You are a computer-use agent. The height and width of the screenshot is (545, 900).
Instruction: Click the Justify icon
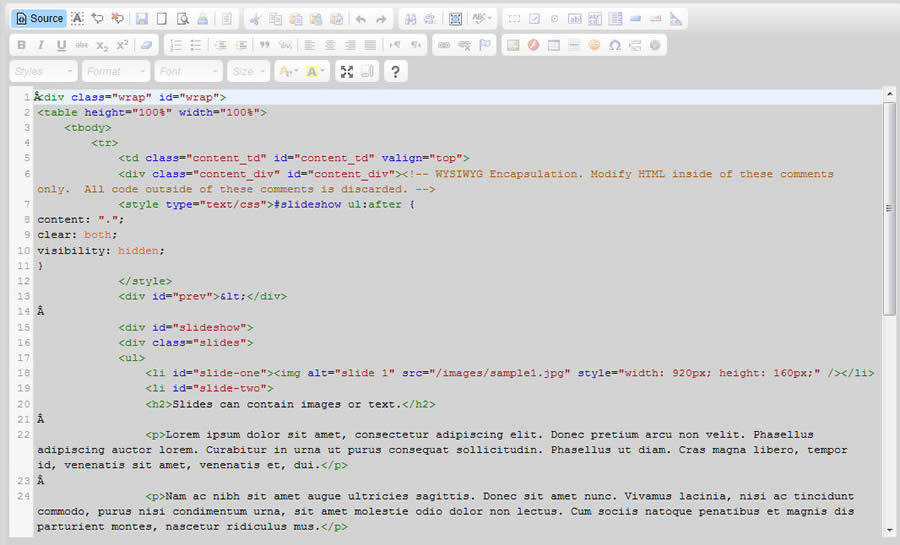coord(371,45)
